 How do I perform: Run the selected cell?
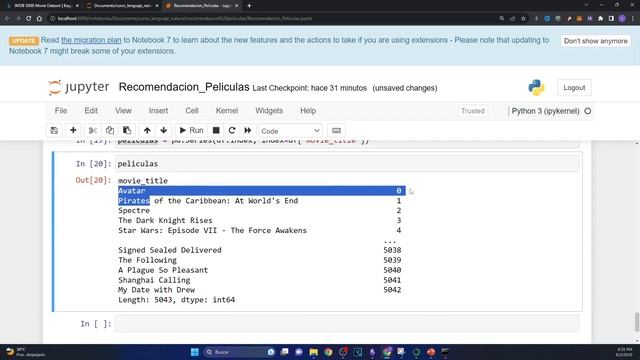click(191, 131)
